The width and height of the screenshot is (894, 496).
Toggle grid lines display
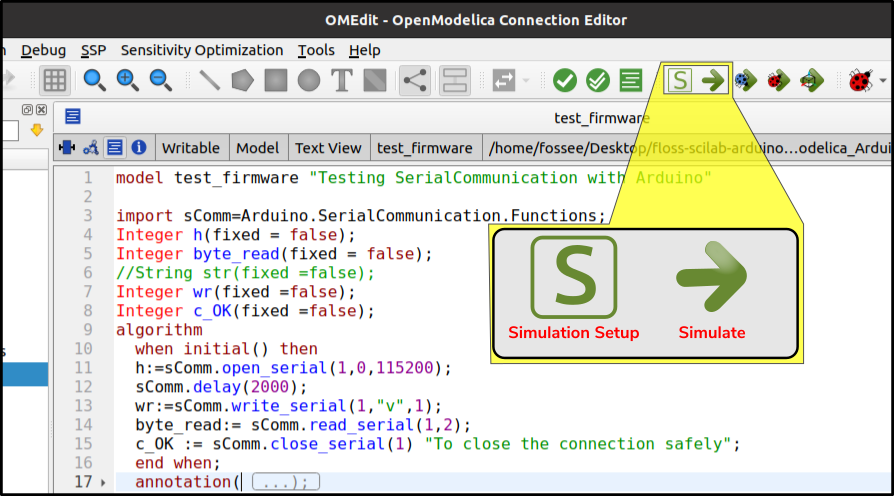point(55,80)
